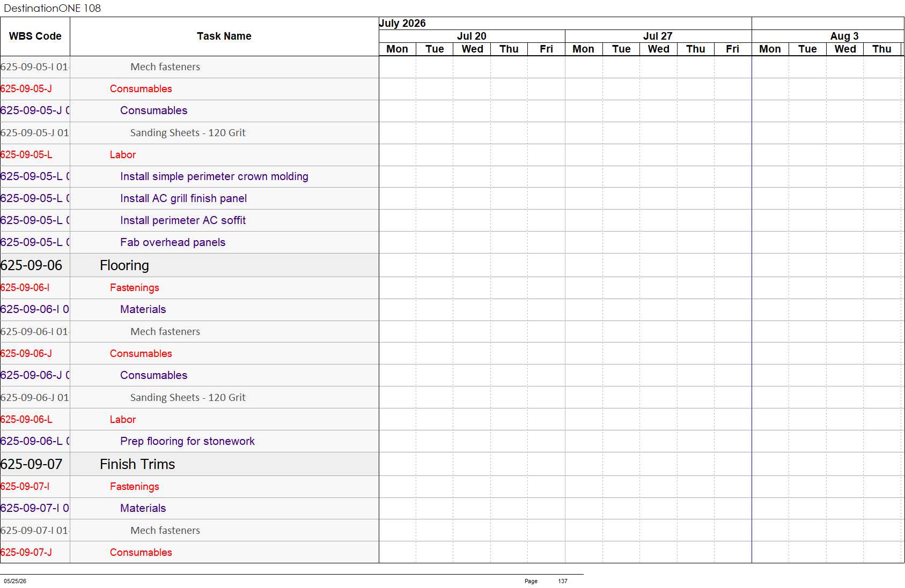Click Sanding Sheets - 120 Grit under 625-09-06-J
This screenshot has height=588, width=905.
[188, 397]
